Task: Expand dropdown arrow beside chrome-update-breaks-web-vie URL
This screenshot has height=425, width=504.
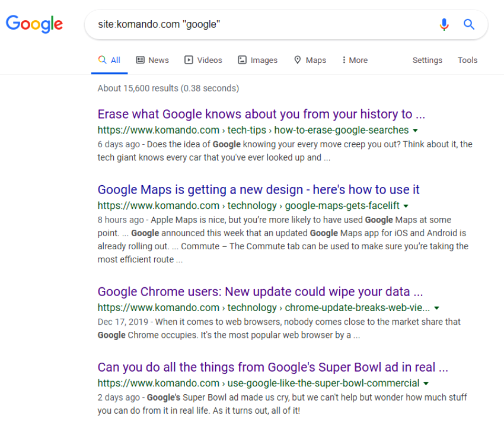Action: 436,308
